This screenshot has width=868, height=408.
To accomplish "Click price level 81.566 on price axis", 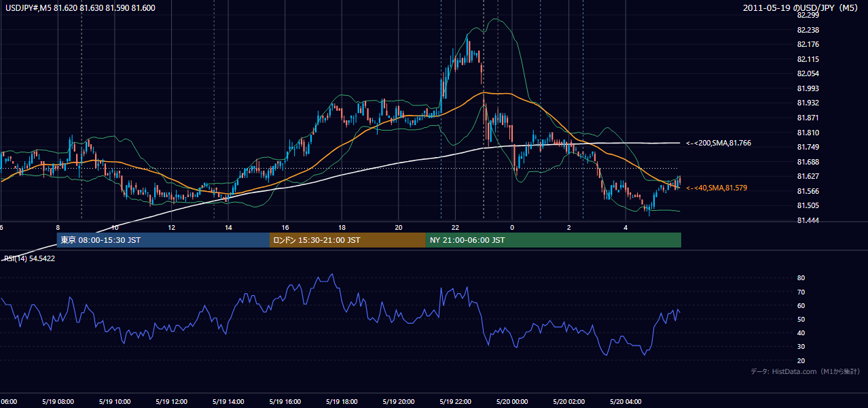I will tap(808, 191).
